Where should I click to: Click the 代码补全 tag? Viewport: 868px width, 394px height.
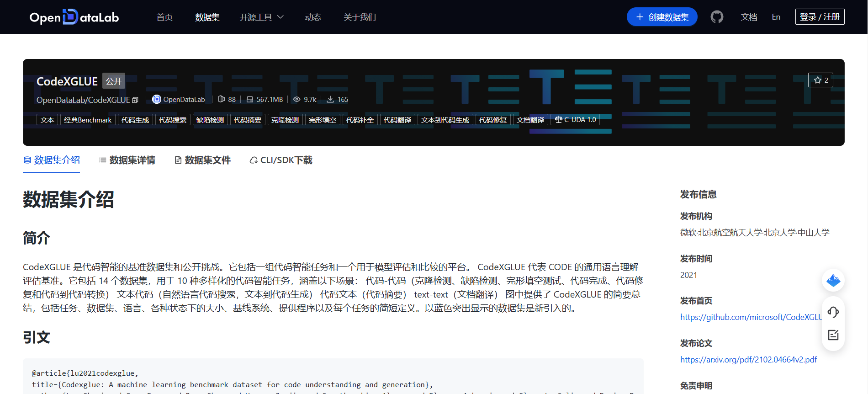(x=360, y=120)
